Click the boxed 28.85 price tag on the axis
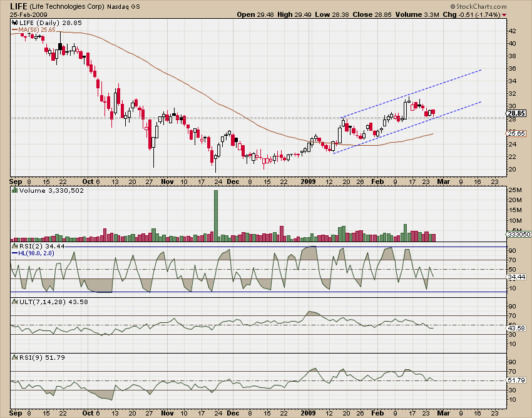Image resolution: width=532 pixels, height=418 pixels. (x=517, y=113)
